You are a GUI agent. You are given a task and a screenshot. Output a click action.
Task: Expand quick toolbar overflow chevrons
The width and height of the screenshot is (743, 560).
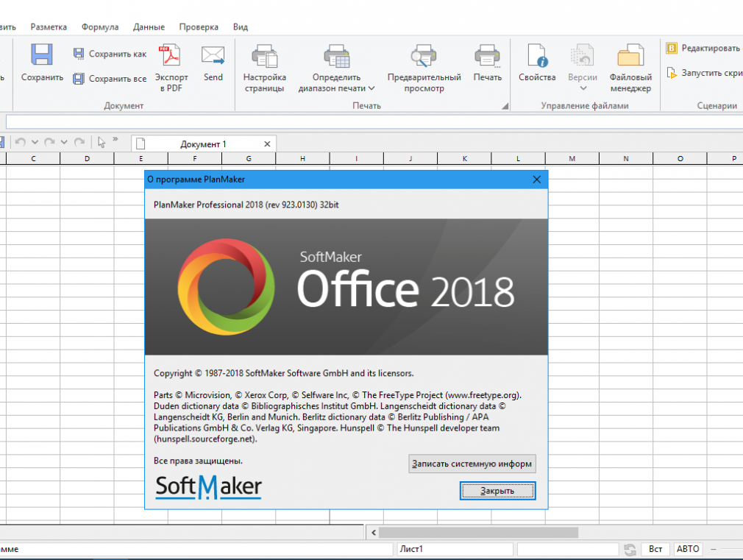tap(115, 139)
